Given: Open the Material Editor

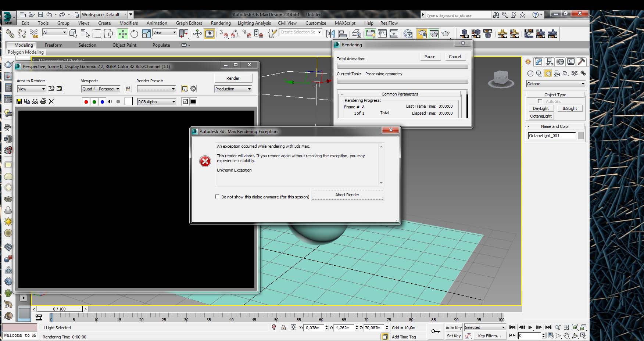Looking at the screenshot, I should click(408, 34).
